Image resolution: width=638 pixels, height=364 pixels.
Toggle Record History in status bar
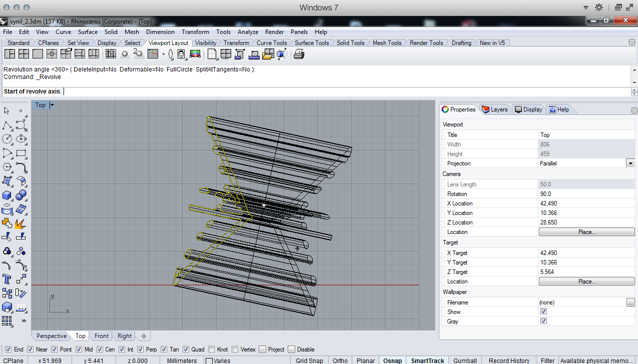pos(509,360)
